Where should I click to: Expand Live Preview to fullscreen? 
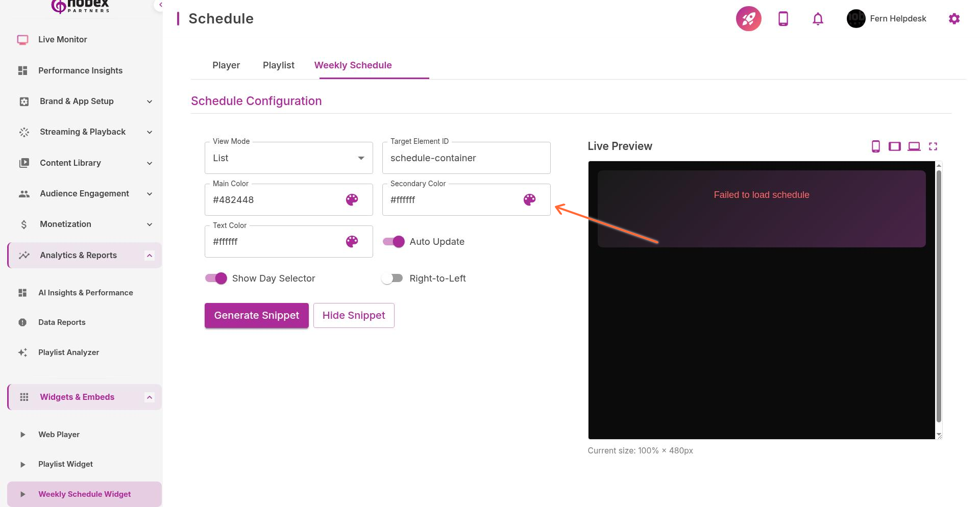933,146
